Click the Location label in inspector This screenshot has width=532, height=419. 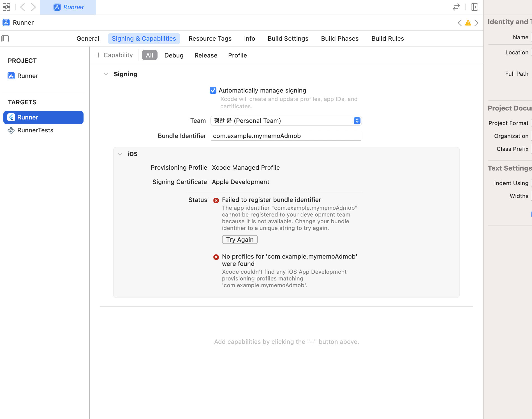click(x=517, y=52)
